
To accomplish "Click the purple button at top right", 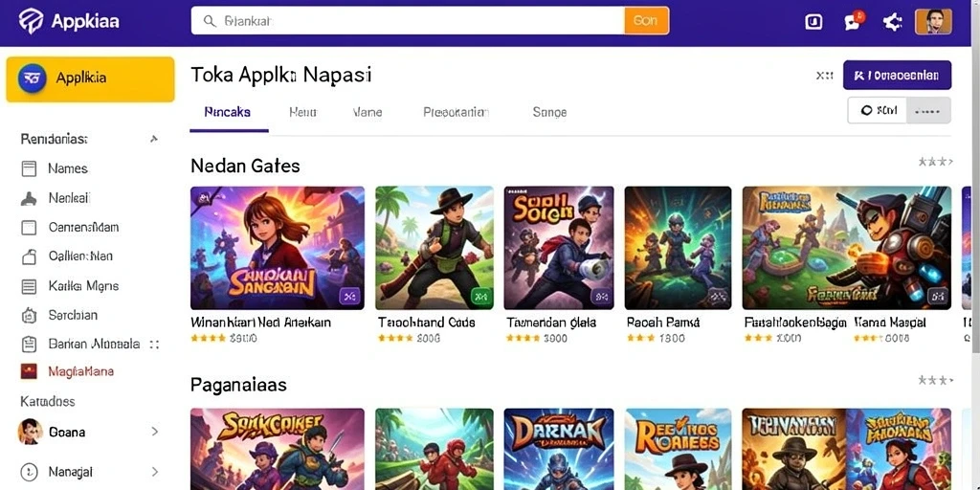I will pos(897,75).
